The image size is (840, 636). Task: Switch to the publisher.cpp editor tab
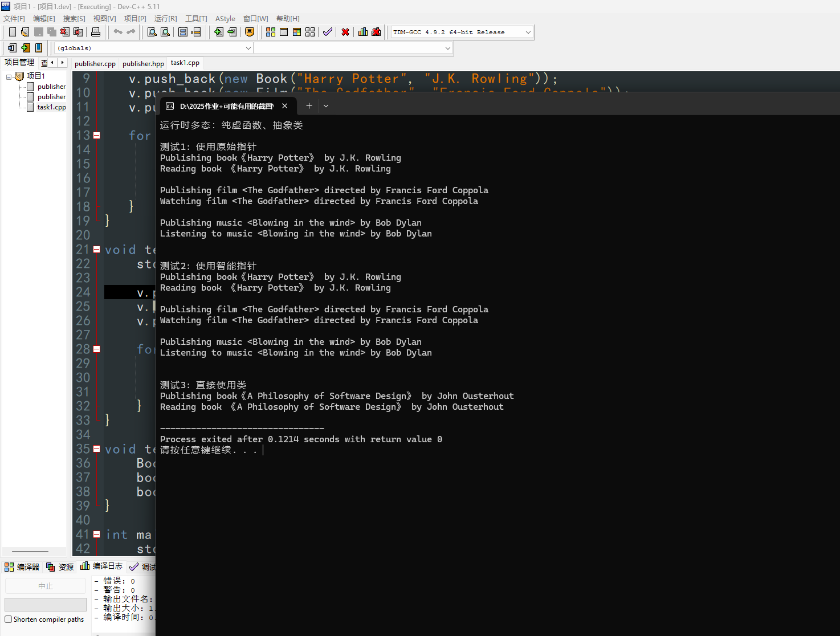pos(95,64)
